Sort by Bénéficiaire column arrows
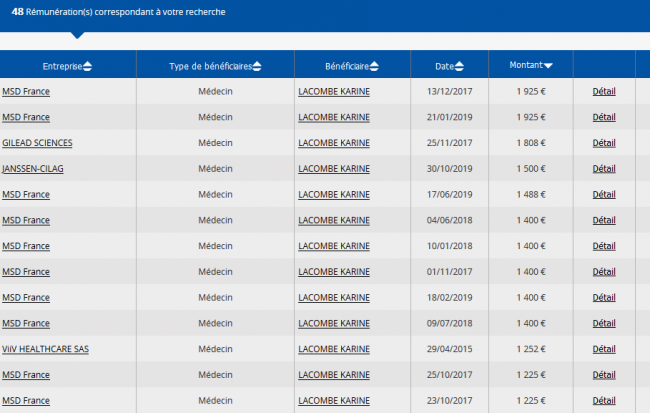The image size is (650, 413). point(374,66)
